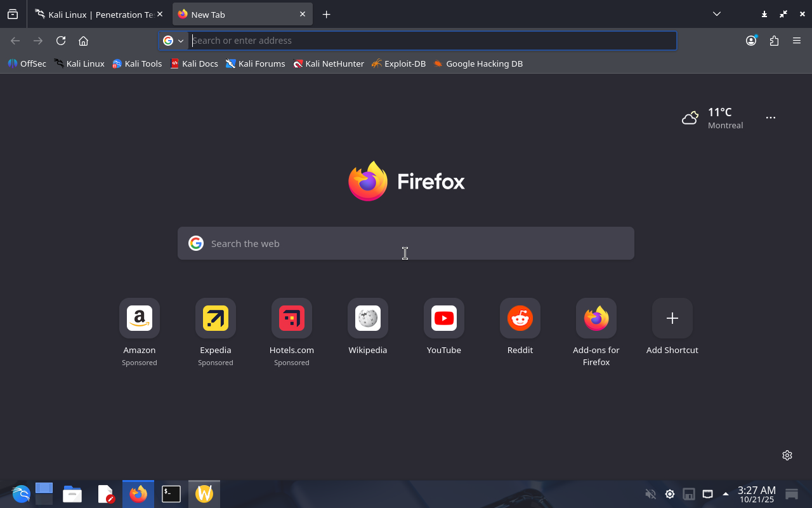
Task: Focus the Search the web box
Action: click(x=406, y=243)
